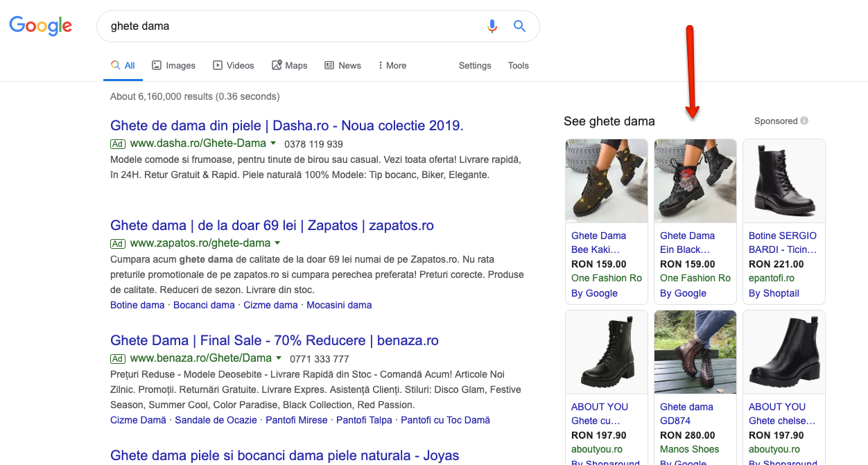Screen dimensions: 868x465
Task: Click the blue search magnifier button
Action: coord(519,26)
